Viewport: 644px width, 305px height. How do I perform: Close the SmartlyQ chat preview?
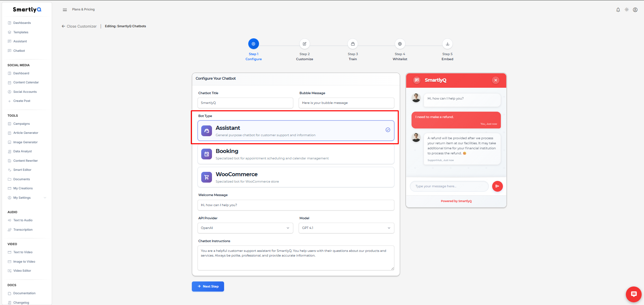(496, 80)
